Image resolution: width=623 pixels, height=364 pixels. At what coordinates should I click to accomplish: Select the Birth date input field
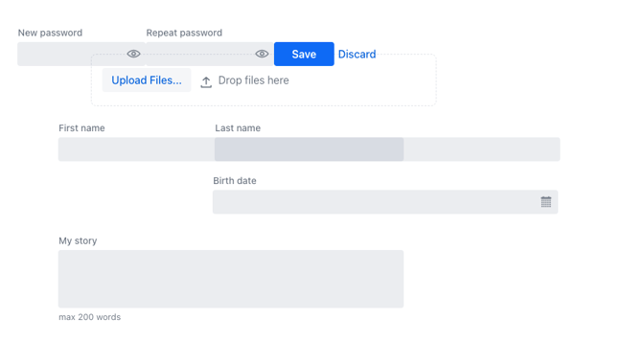click(385, 202)
